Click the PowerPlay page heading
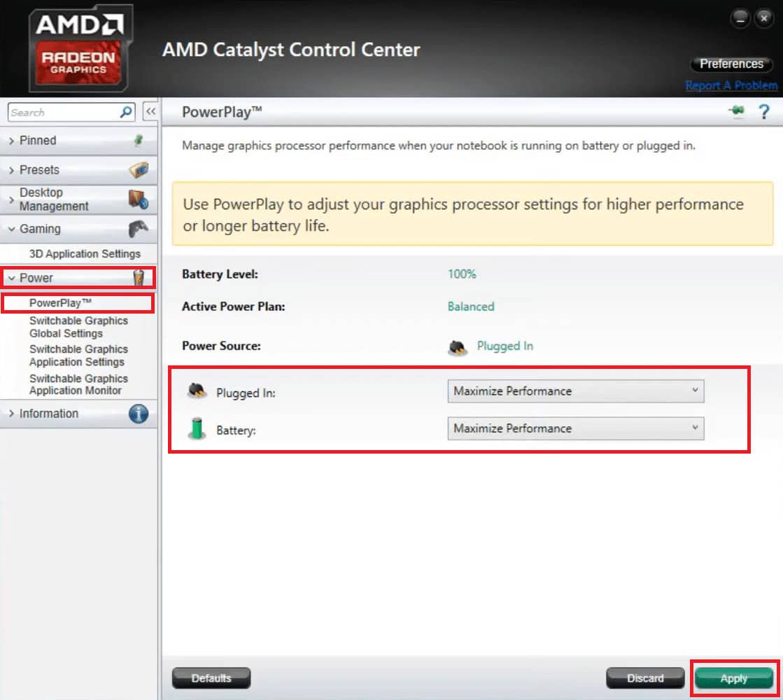783x700 pixels. click(222, 112)
